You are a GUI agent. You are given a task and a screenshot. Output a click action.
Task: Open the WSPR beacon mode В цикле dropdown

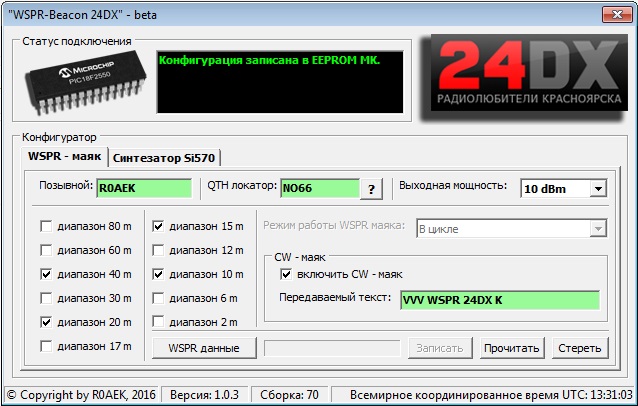511,229
